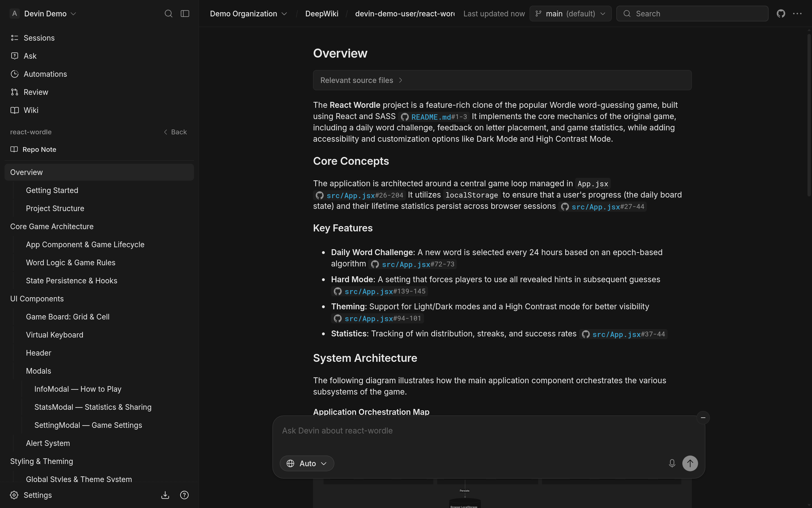
Task: Open src/App.jsx#27-44 source reference
Action: 603,207
